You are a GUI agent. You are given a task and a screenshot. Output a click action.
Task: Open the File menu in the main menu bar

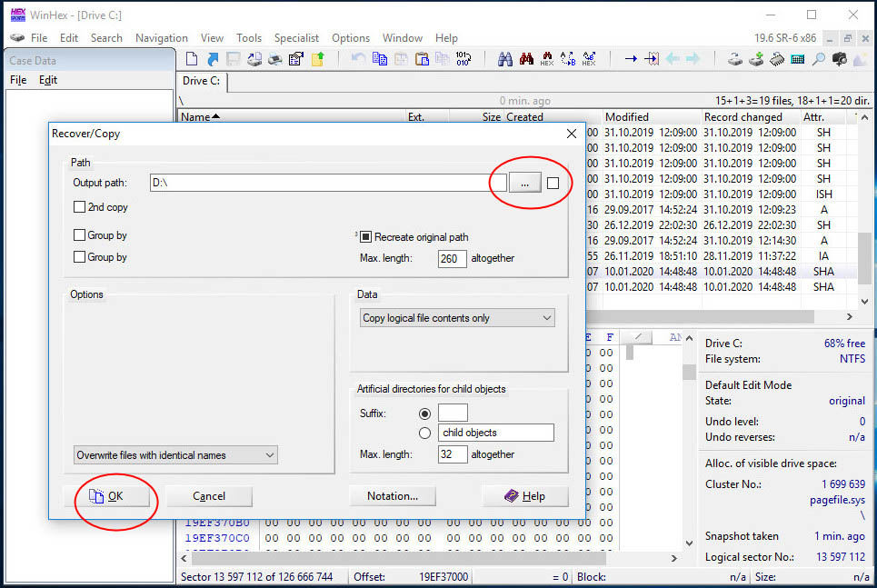coord(38,37)
